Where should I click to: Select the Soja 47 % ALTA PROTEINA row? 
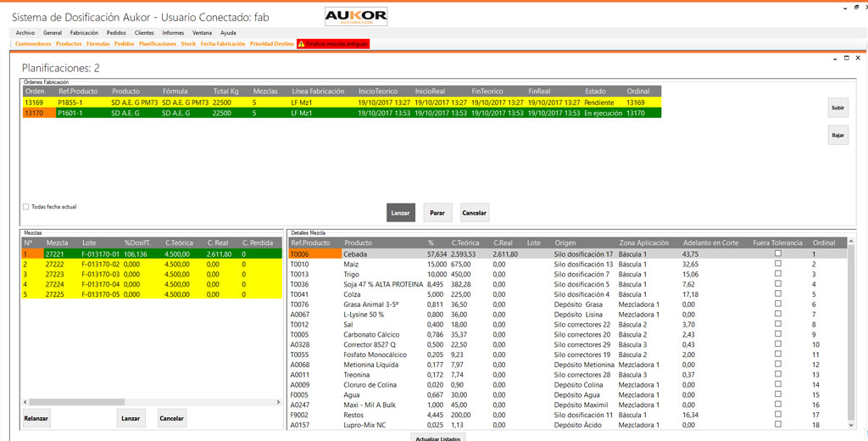coord(567,283)
